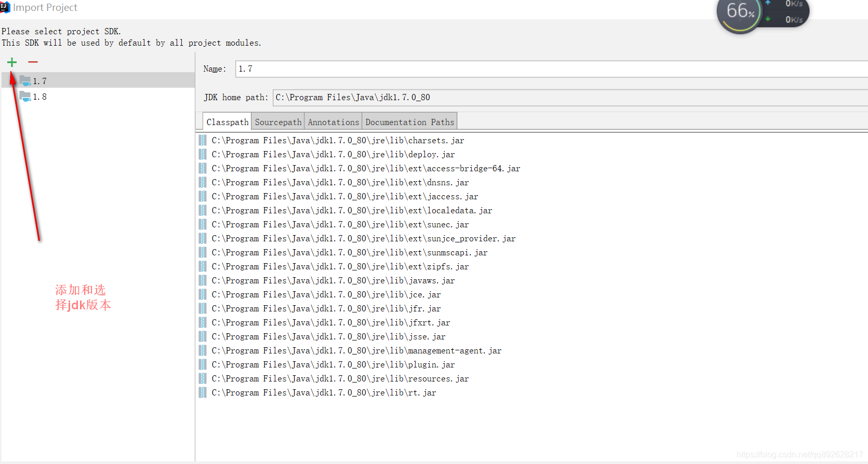Click the jar icon next to resources.jar
Image resolution: width=868 pixels, height=464 pixels.
click(x=203, y=378)
